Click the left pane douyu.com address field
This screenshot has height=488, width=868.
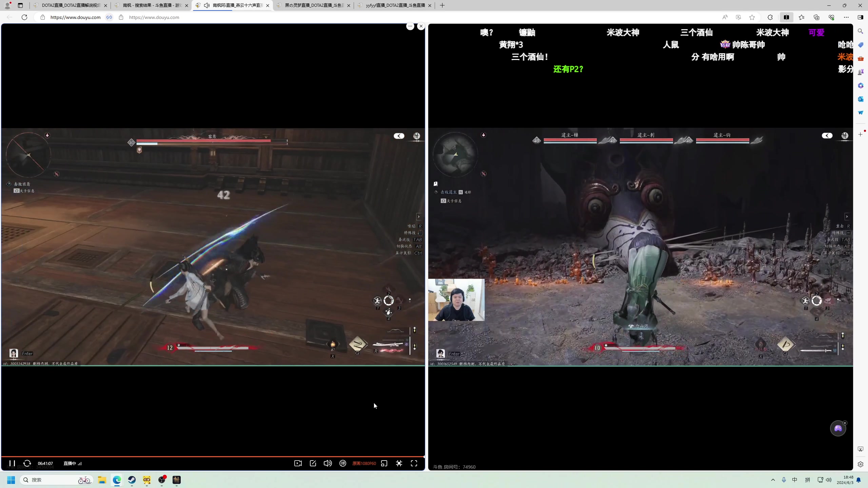(x=75, y=17)
